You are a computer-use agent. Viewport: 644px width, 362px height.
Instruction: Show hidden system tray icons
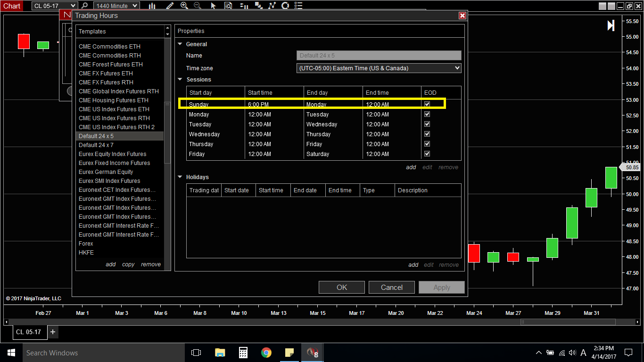(539, 353)
